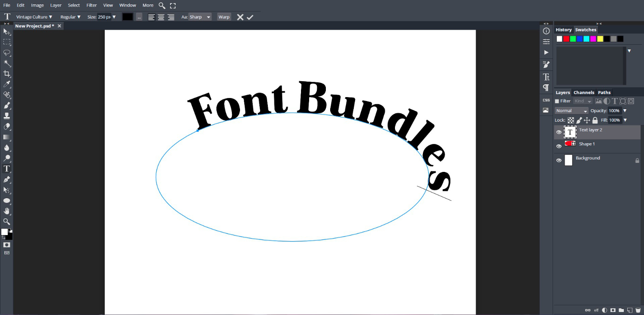644x315 pixels.
Task: Select the Pen tool
Action: tap(7, 179)
